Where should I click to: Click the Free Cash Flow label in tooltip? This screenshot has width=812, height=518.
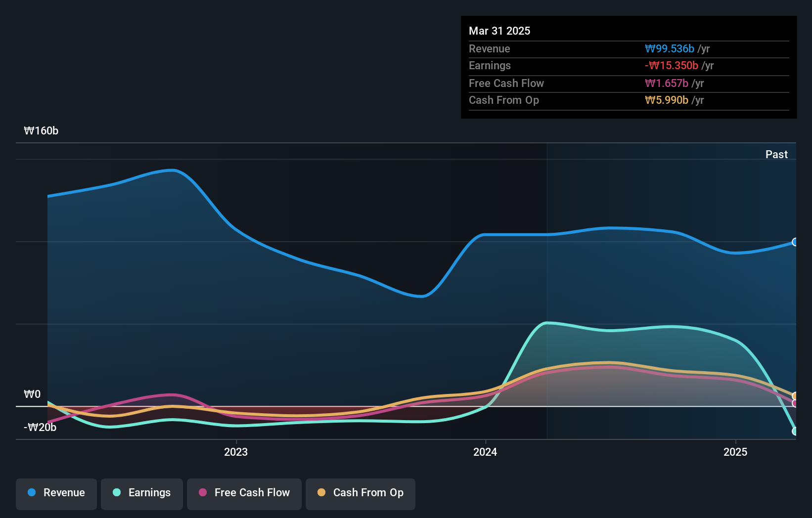[x=506, y=83]
